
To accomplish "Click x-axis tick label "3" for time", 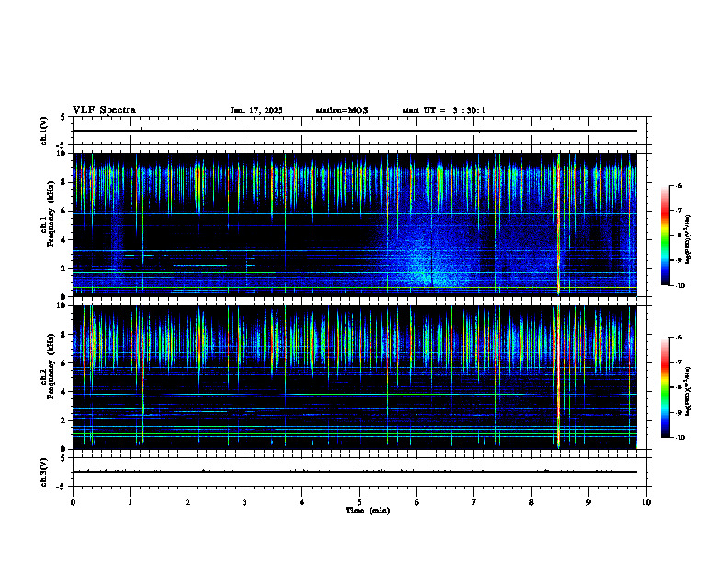I will [x=245, y=502].
